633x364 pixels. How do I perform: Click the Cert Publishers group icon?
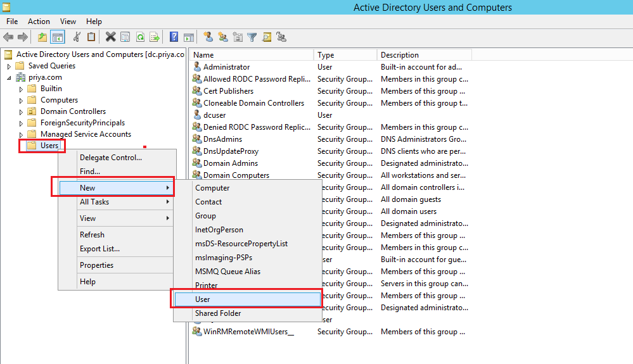click(197, 91)
